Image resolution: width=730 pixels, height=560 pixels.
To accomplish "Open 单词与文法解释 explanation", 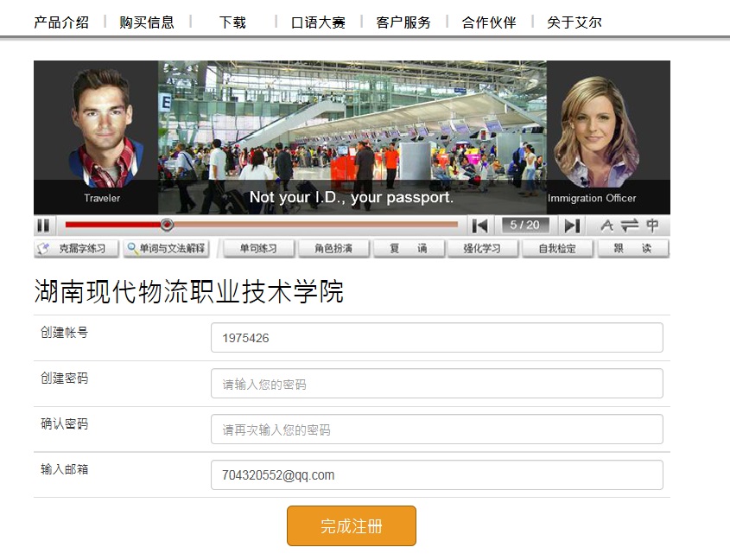I will pyautogui.click(x=166, y=248).
